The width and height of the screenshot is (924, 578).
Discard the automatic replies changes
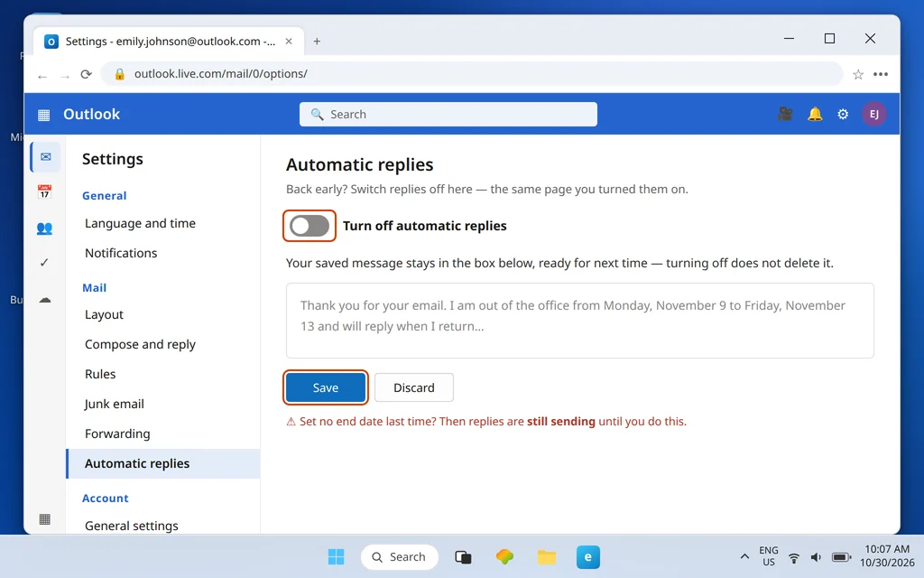pyautogui.click(x=413, y=387)
